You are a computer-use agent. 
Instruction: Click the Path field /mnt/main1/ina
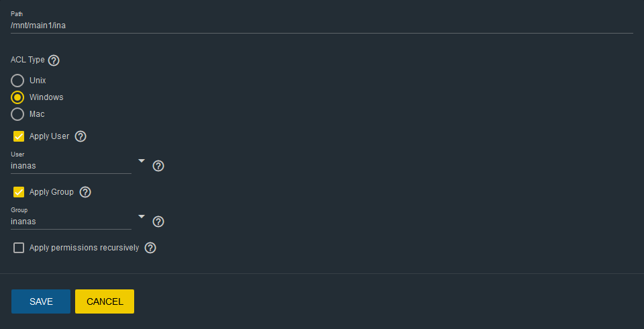click(x=321, y=26)
